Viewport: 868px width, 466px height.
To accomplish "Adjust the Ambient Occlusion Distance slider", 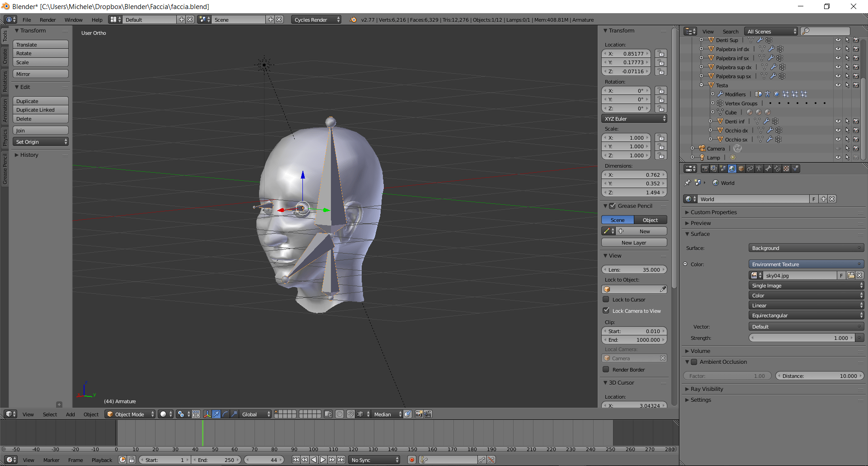I will (x=819, y=376).
